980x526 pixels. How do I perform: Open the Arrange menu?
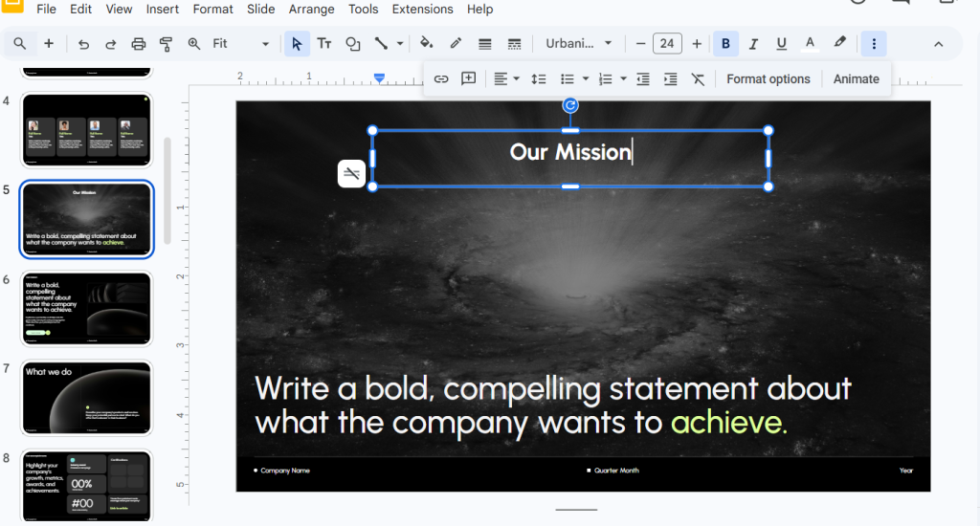[x=311, y=10]
